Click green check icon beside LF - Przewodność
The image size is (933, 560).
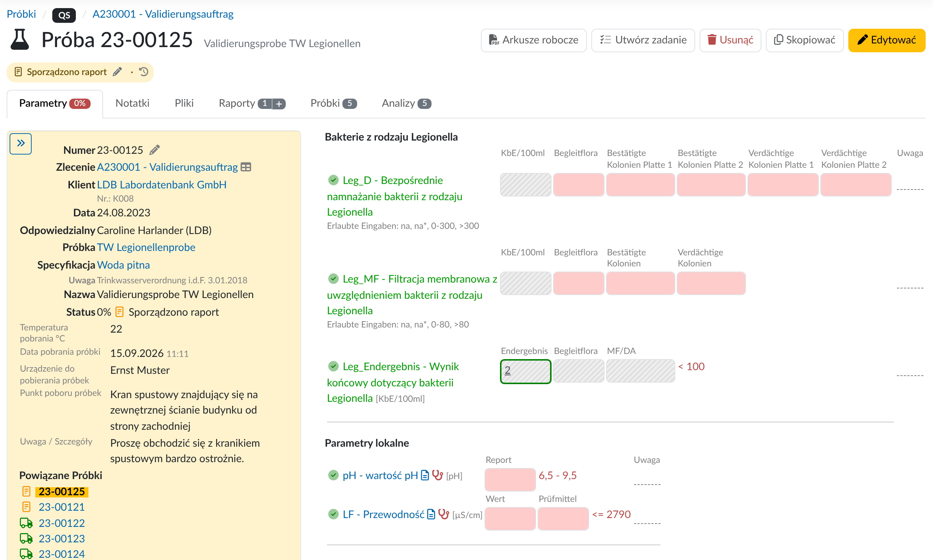tap(333, 514)
